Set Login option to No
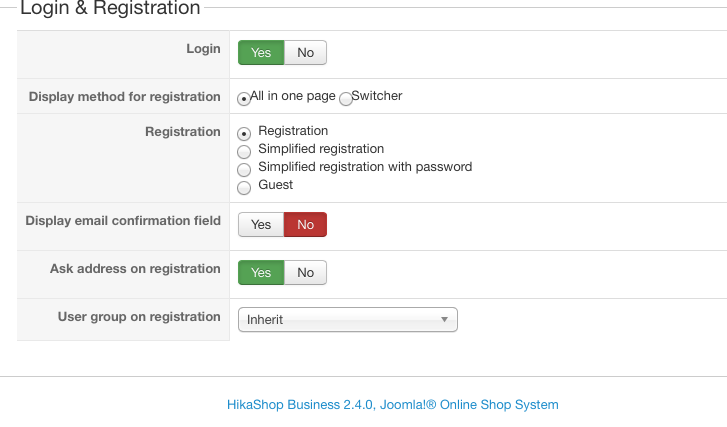Image resolution: width=727 pixels, height=427 pixels. coord(305,53)
